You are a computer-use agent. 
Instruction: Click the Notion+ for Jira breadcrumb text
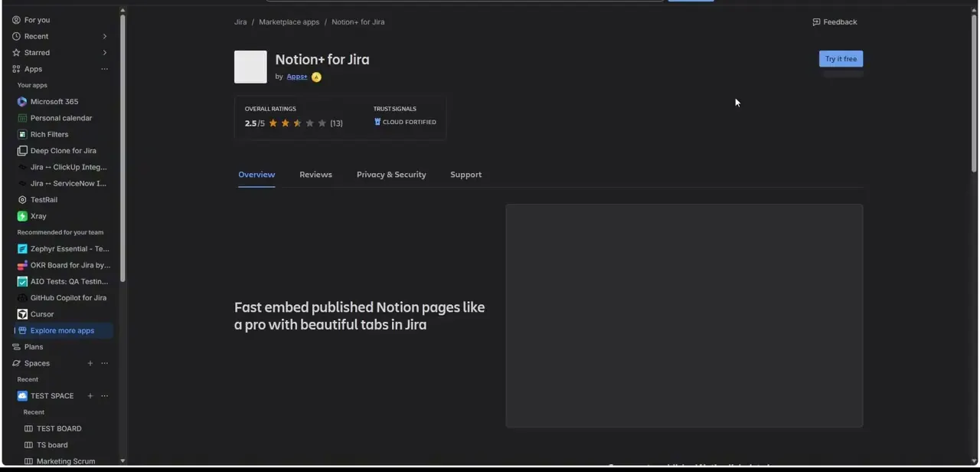pos(358,22)
